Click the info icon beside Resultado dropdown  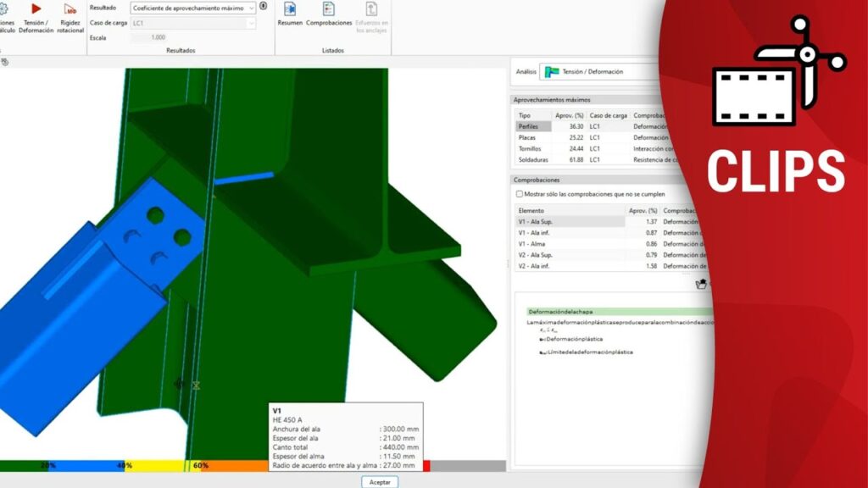(264, 7)
